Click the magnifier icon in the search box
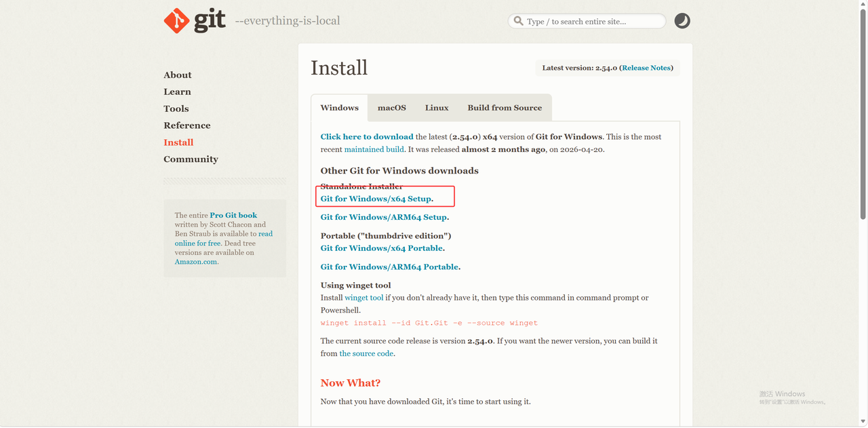The width and height of the screenshot is (868, 428). point(519,21)
